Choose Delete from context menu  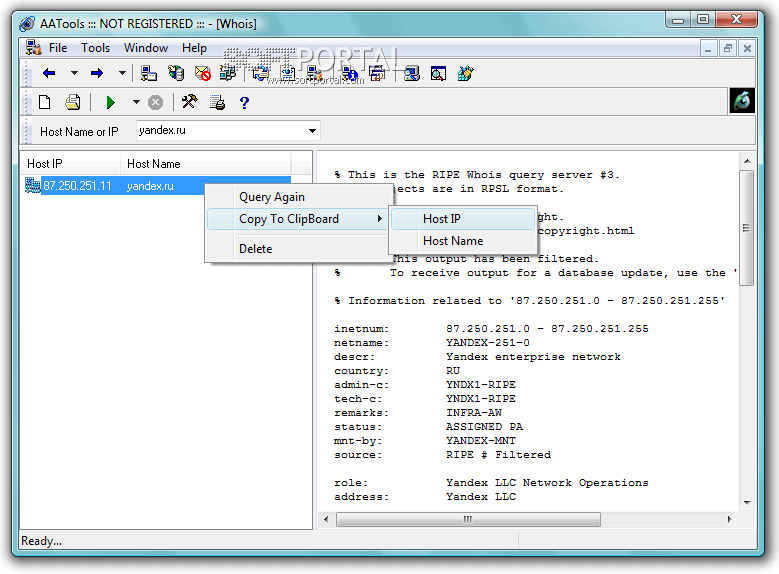[299, 248]
